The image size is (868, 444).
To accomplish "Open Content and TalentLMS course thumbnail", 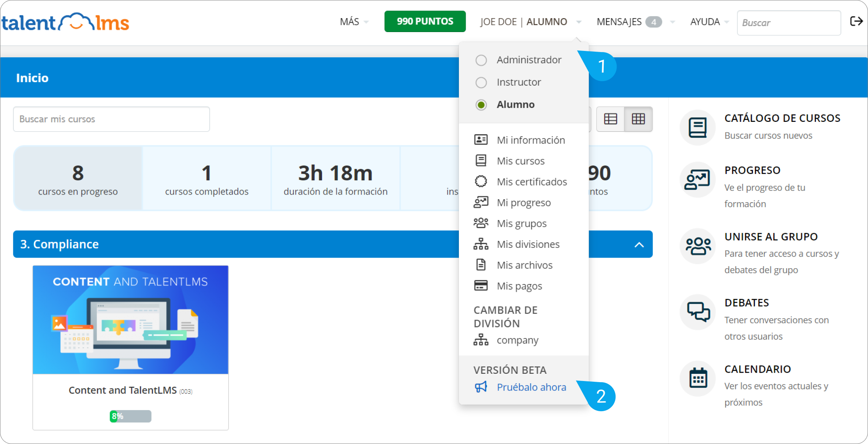I will pos(130,320).
